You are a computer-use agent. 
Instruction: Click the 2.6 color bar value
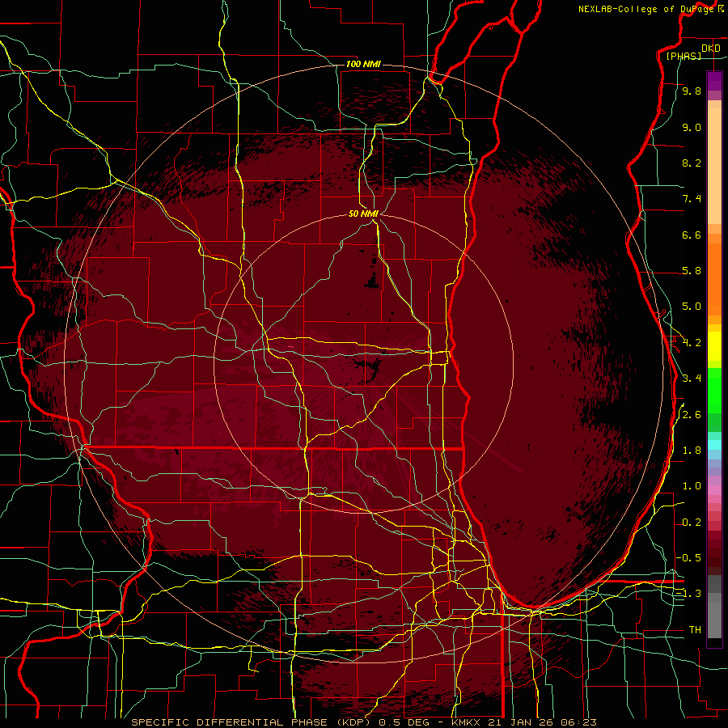click(x=692, y=415)
